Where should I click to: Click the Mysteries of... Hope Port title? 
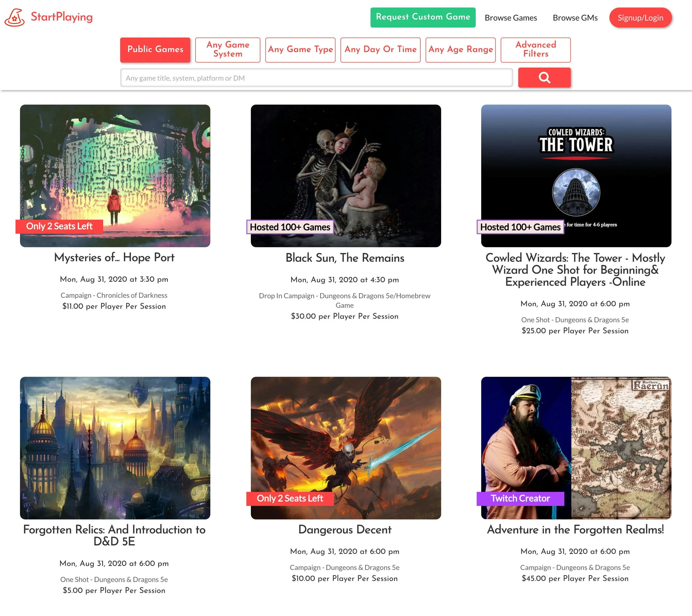pyautogui.click(x=114, y=257)
